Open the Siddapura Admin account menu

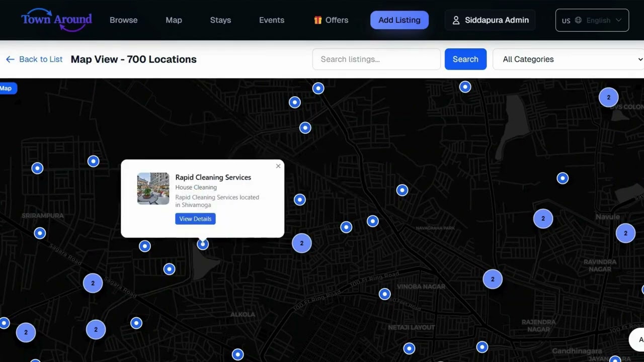[490, 20]
